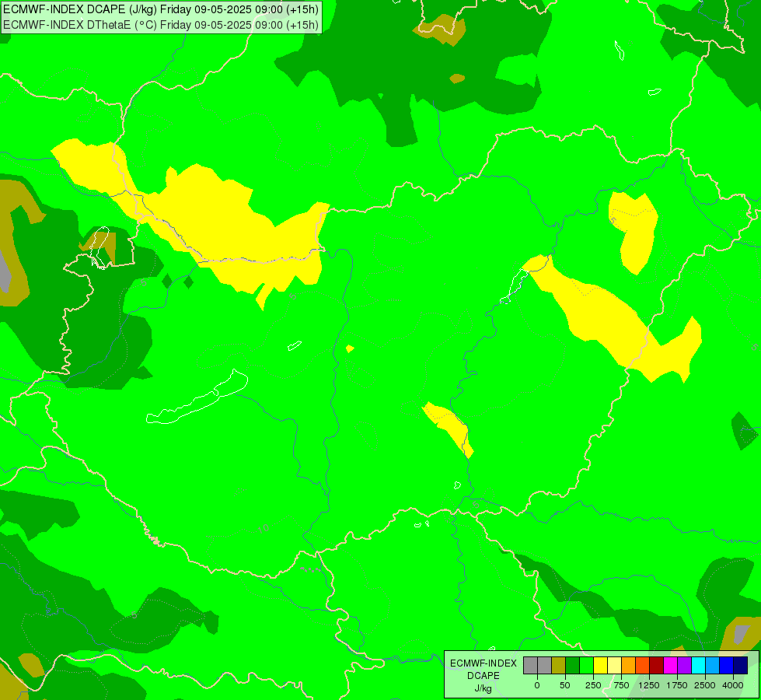Pick the light blue legend swatch
The height and width of the screenshot is (700, 761).
point(713,666)
